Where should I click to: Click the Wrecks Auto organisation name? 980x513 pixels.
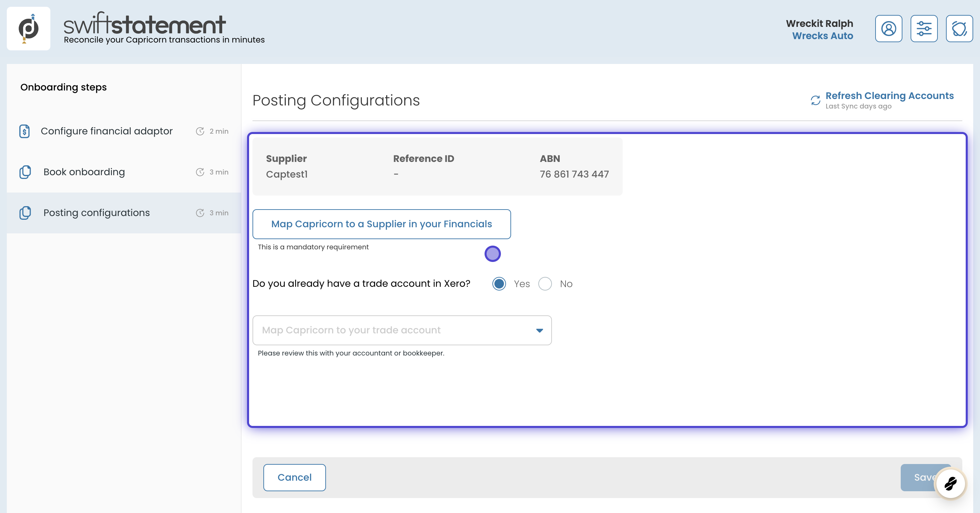[x=822, y=36]
